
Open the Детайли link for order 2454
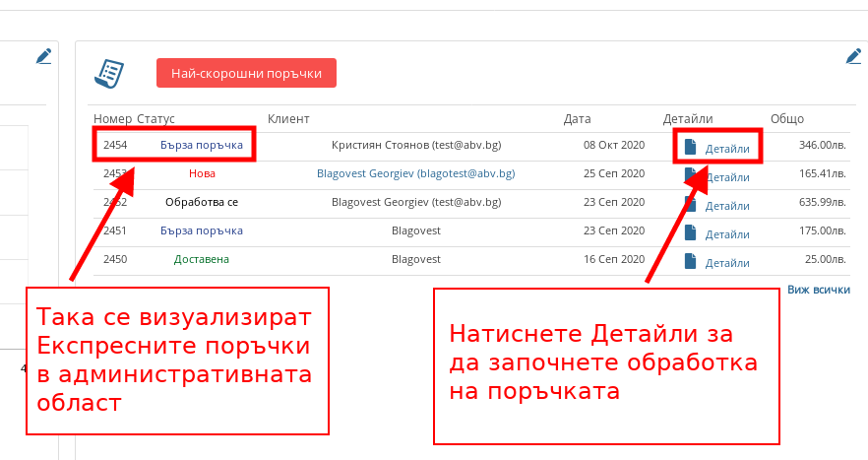[x=727, y=149]
